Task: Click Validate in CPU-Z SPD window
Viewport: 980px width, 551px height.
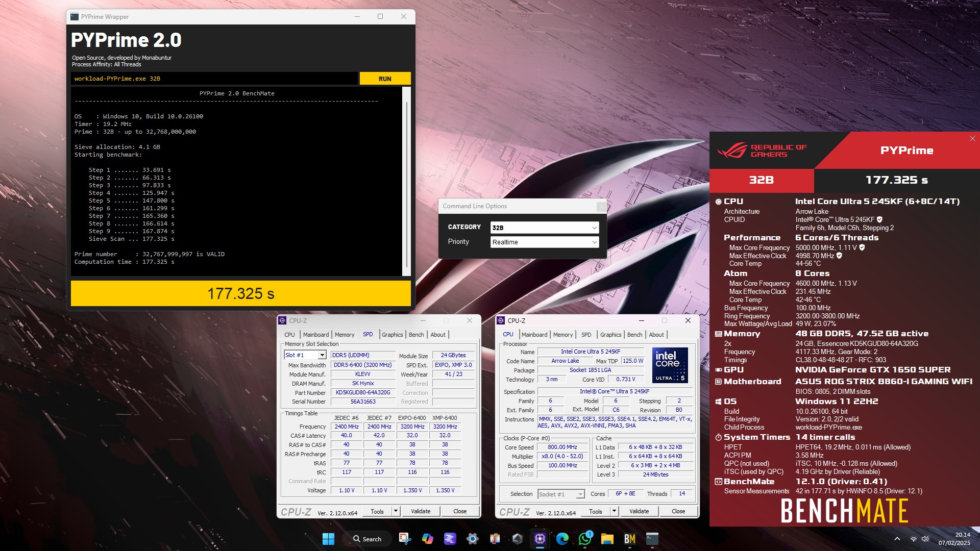Action: coord(421,511)
